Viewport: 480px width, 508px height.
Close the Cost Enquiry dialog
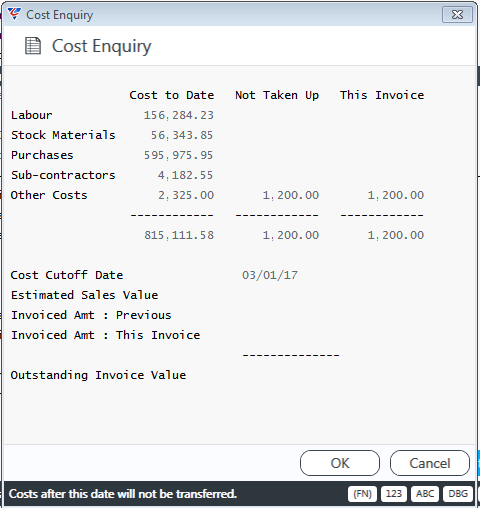[457, 15]
